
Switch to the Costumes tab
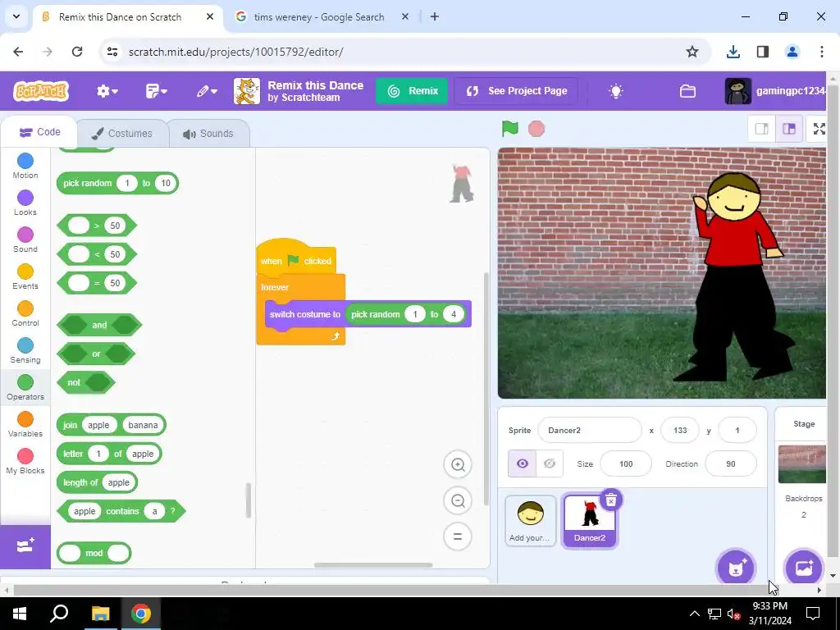click(x=122, y=134)
